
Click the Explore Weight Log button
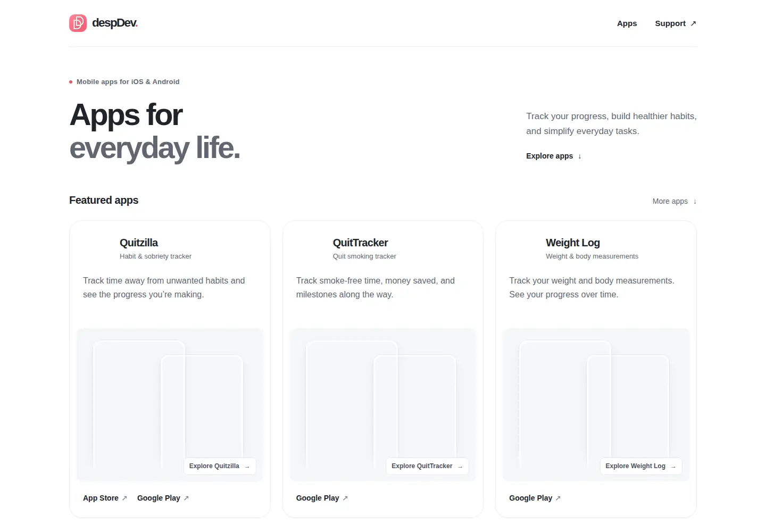pos(641,466)
